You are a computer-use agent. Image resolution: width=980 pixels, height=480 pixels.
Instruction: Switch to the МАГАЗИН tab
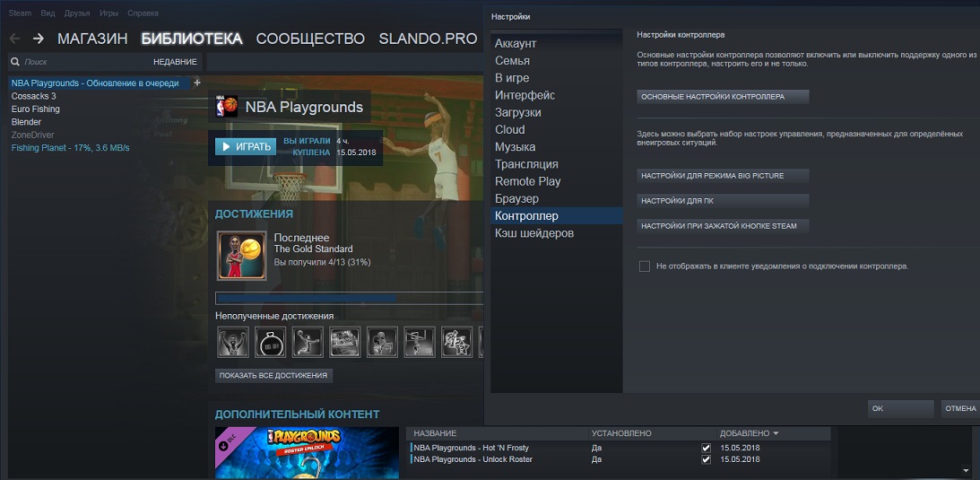[x=92, y=39]
